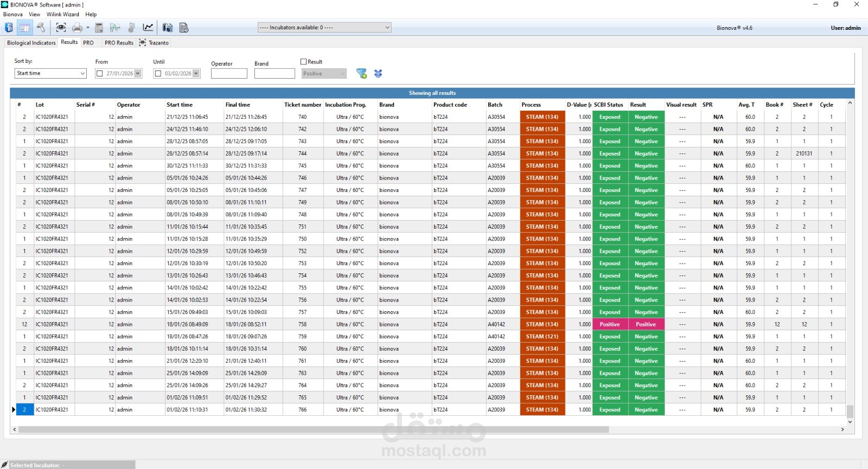Click the Bionova v4.6 version label
The width and height of the screenshot is (868, 469).
coord(735,28)
